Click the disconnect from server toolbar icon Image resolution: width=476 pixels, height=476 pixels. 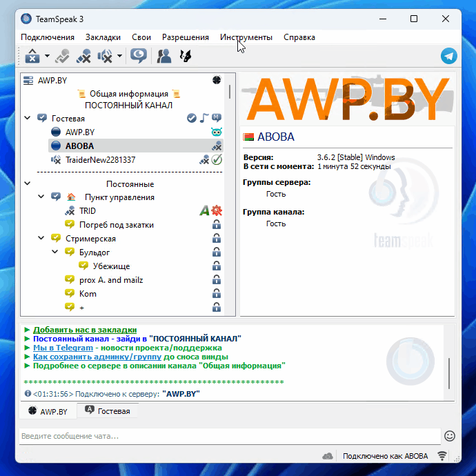(x=32, y=56)
